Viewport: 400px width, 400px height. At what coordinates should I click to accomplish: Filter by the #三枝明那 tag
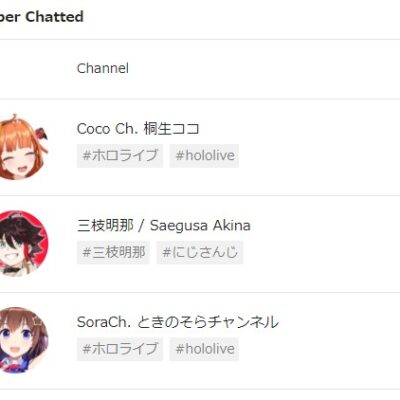113,252
